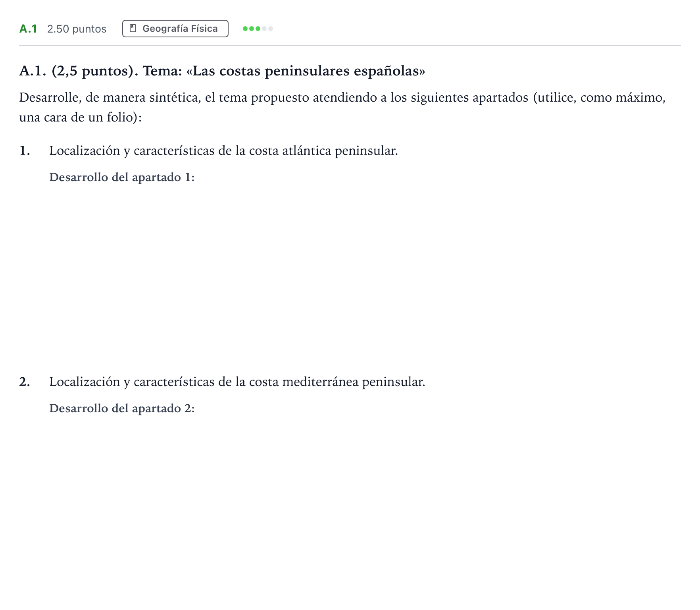
Task: Click the A.1 question label
Action: [28, 29]
